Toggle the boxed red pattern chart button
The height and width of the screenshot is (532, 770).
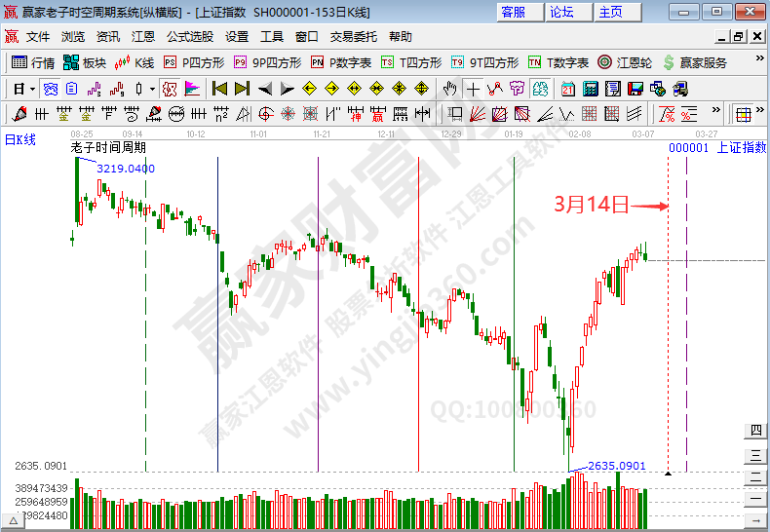[x=170, y=89]
